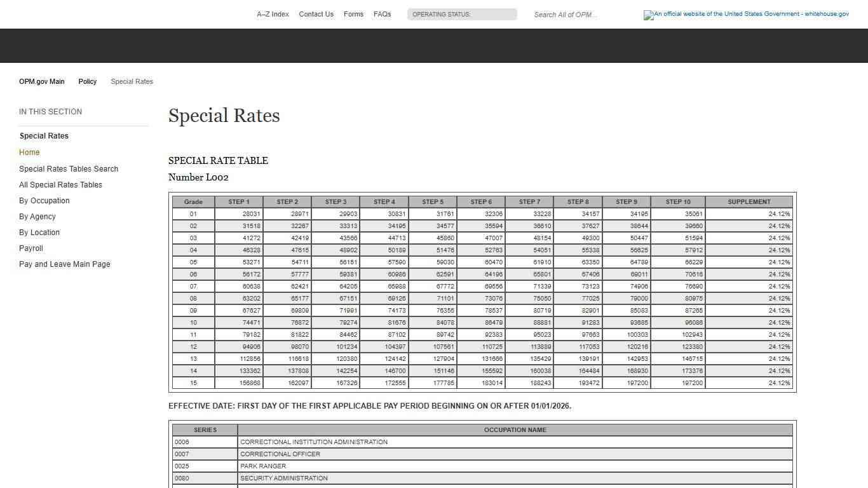
Task: Open the FAQs page
Action: pos(382,14)
